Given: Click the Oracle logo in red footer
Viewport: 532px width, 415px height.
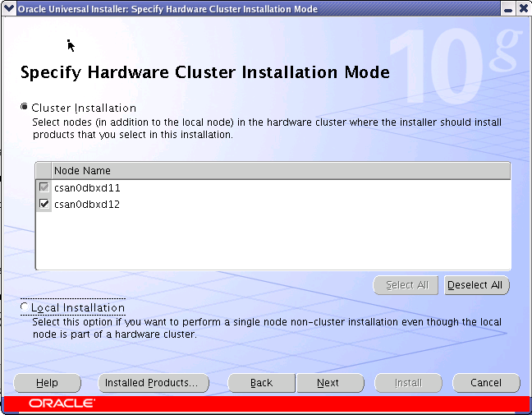Looking at the screenshot, I should click(62, 403).
